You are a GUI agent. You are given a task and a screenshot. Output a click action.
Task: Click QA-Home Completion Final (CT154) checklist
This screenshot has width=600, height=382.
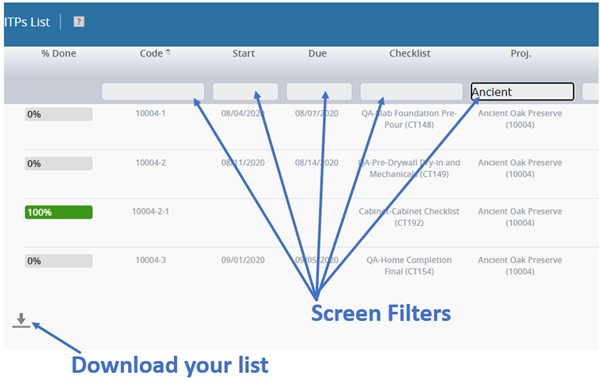[x=409, y=266]
